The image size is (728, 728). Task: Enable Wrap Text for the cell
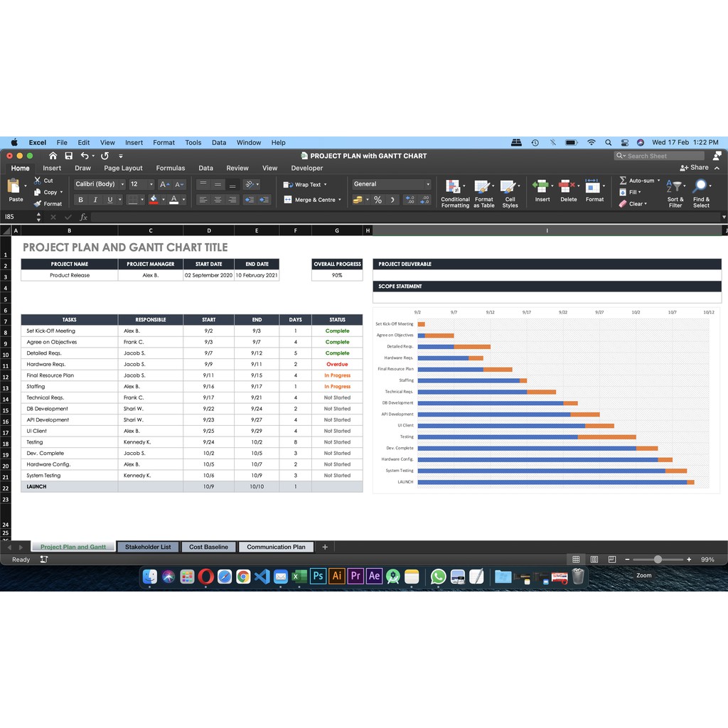[304, 184]
